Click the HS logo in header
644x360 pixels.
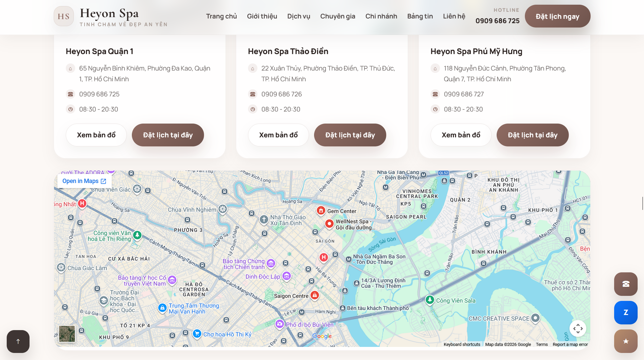coord(64,16)
